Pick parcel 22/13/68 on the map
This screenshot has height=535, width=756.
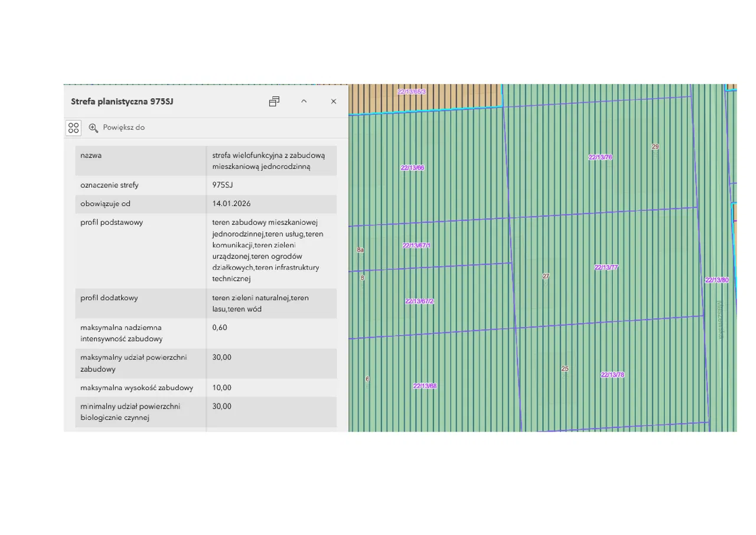425,386
